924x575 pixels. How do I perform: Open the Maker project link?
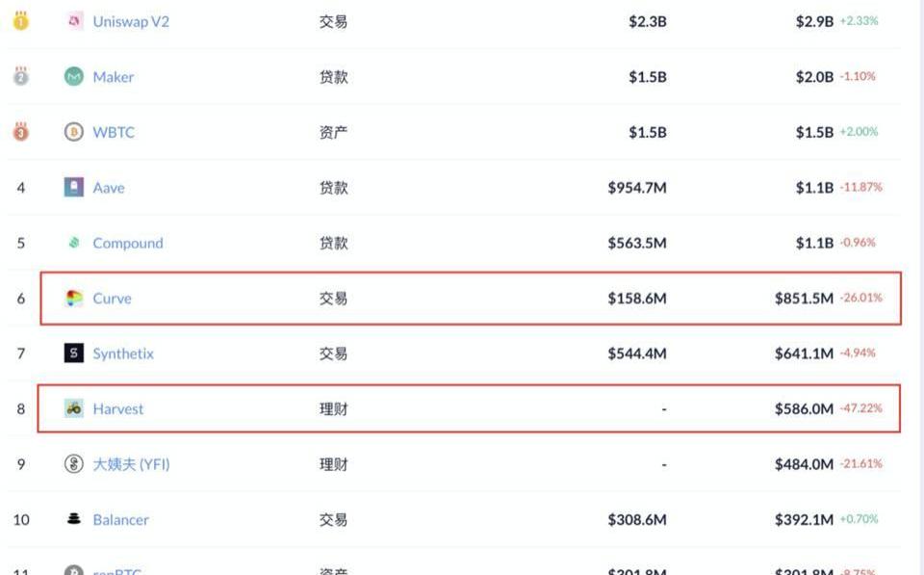pyautogui.click(x=113, y=77)
